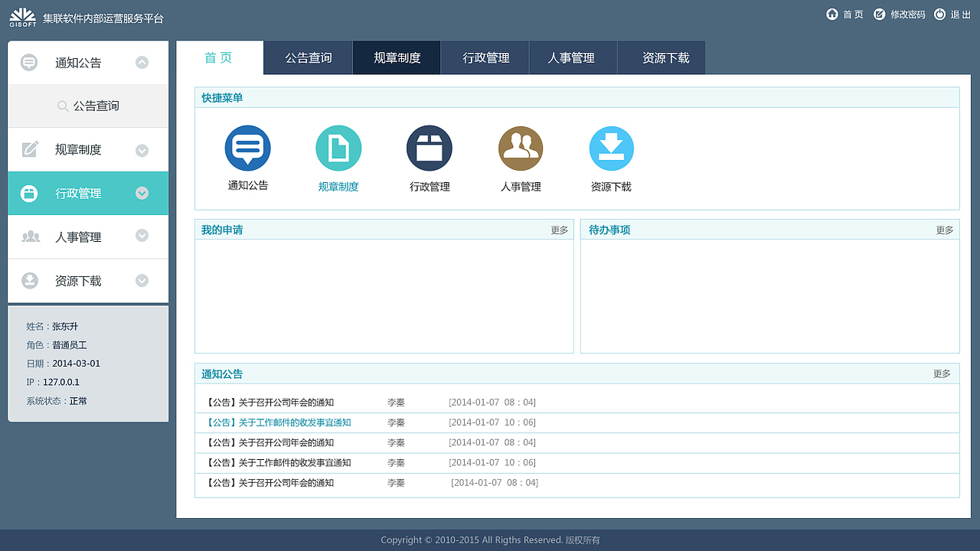Image resolution: width=980 pixels, height=551 pixels.
Task: Click system status value 正常
Action: [78, 401]
